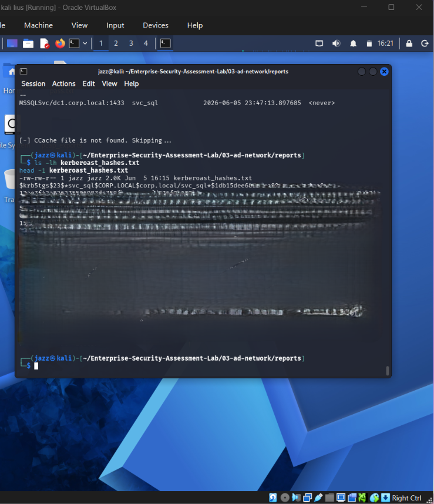This screenshot has width=434, height=504.
Task: Launch the text editor panel icon
Action: pos(44,43)
